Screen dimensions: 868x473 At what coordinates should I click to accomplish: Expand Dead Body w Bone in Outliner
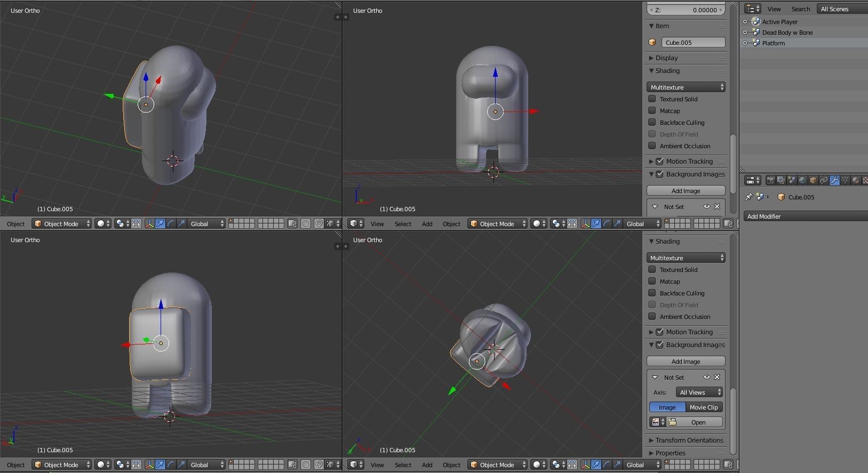point(745,33)
